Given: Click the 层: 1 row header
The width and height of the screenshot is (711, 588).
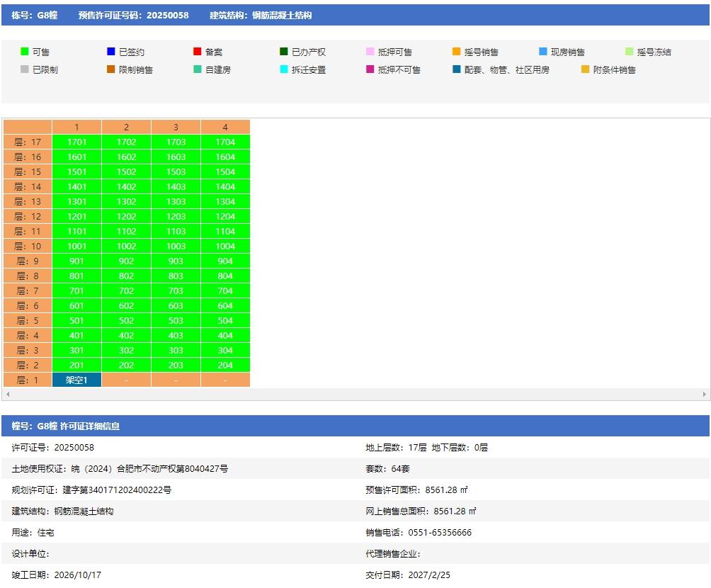Looking at the screenshot, I should [x=28, y=380].
